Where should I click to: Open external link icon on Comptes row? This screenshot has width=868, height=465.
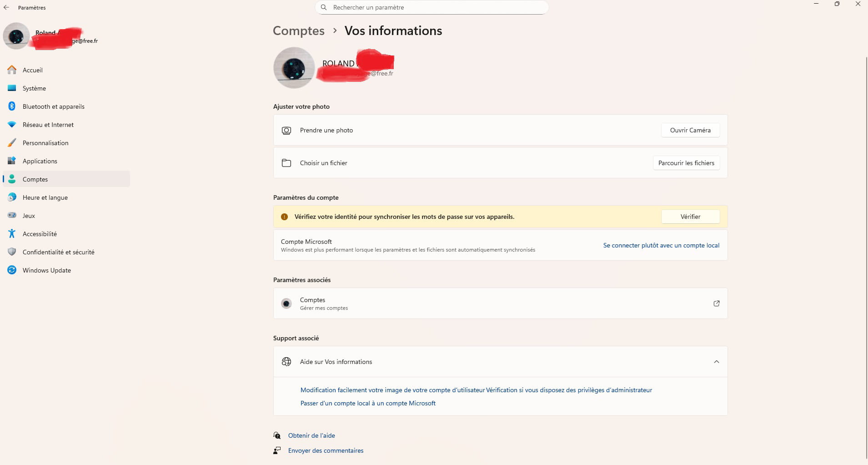point(716,303)
